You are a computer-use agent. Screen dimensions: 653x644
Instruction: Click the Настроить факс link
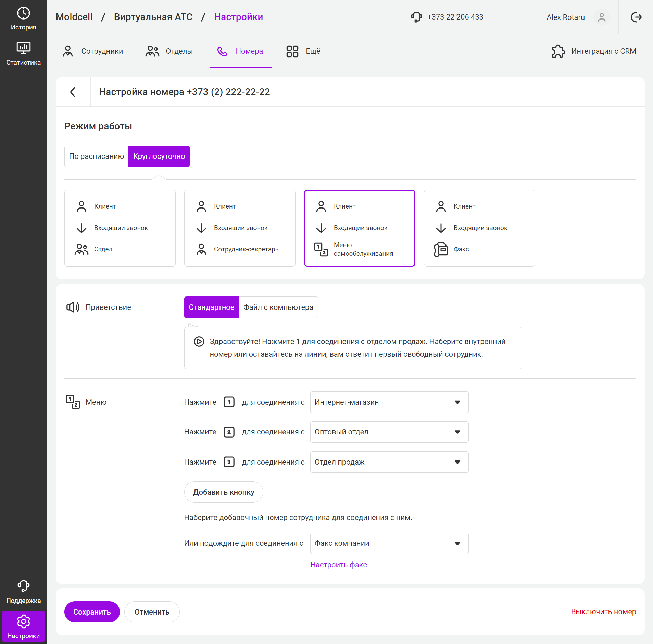(x=338, y=565)
